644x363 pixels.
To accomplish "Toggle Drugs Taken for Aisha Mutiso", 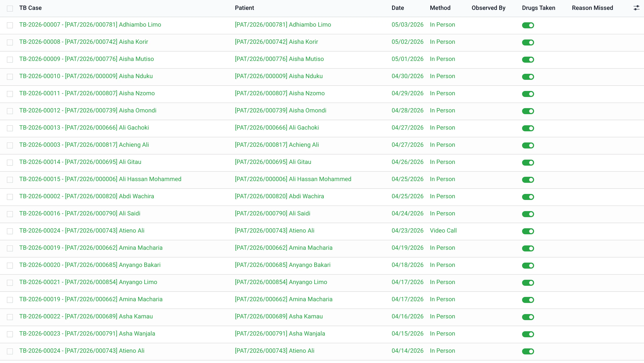I will point(528,60).
